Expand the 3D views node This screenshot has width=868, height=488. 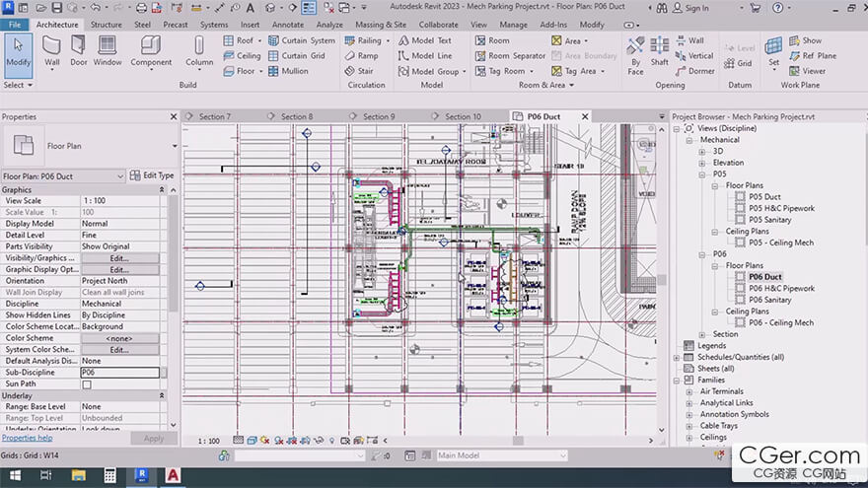[x=702, y=152]
